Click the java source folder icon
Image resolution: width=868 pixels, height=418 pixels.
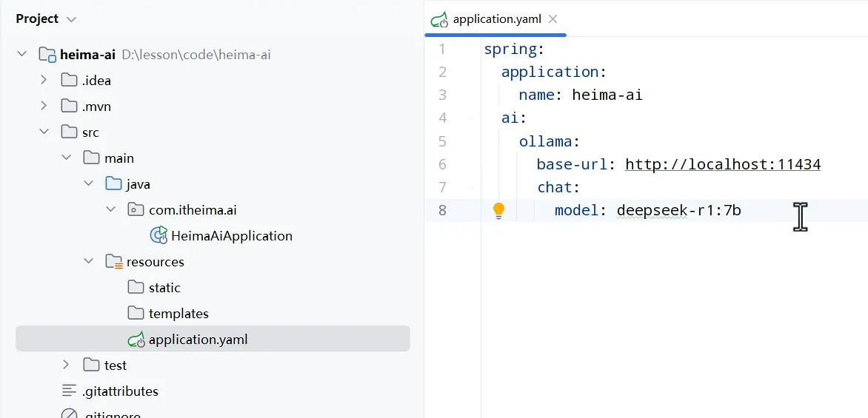click(114, 184)
